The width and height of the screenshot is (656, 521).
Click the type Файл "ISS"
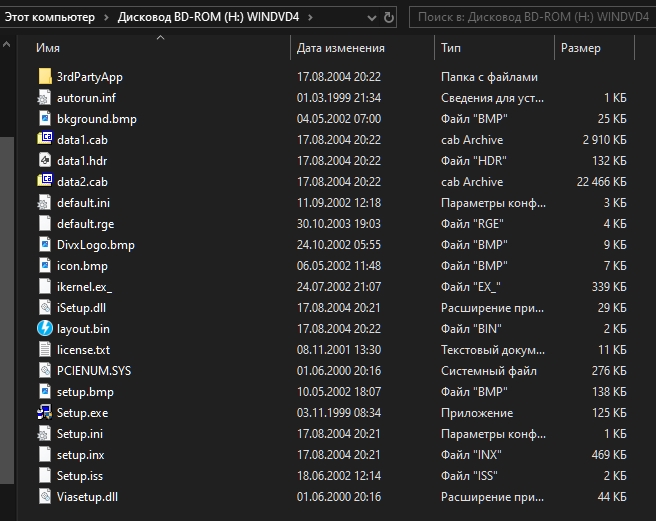click(469, 475)
